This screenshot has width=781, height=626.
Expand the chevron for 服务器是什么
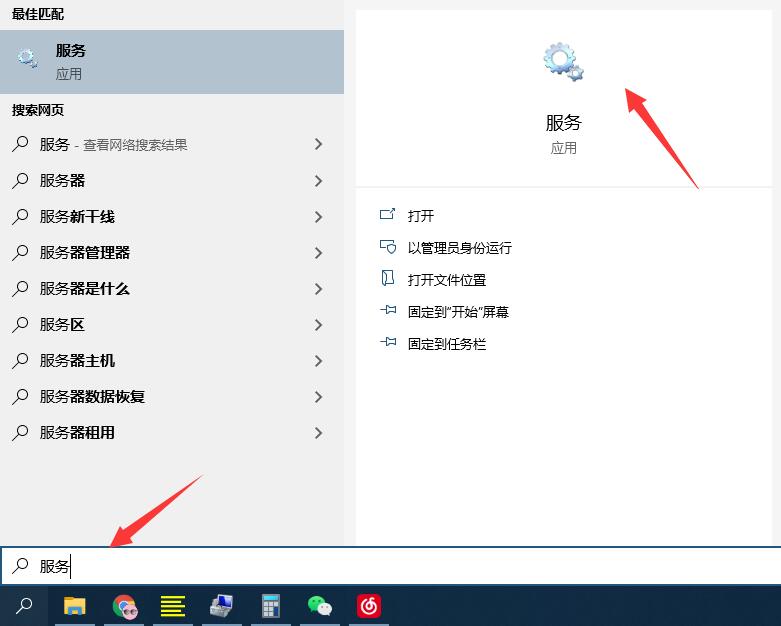[x=319, y=288]
